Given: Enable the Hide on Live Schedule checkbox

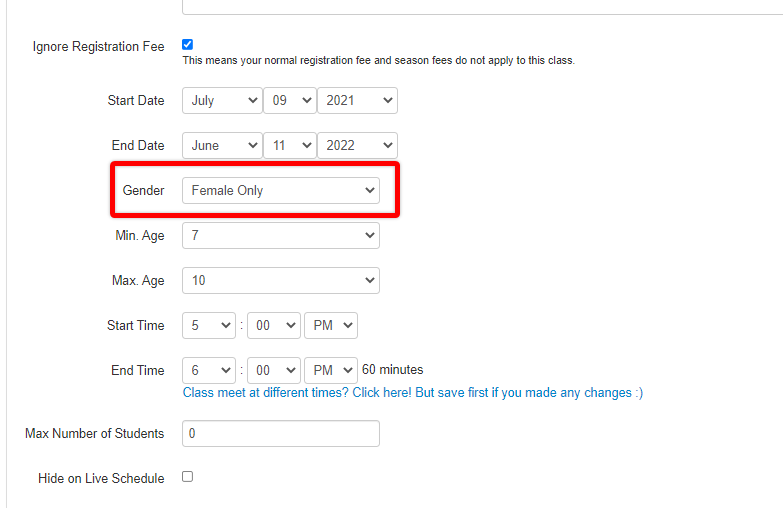Looking at the screenshot, I should 187,477.
